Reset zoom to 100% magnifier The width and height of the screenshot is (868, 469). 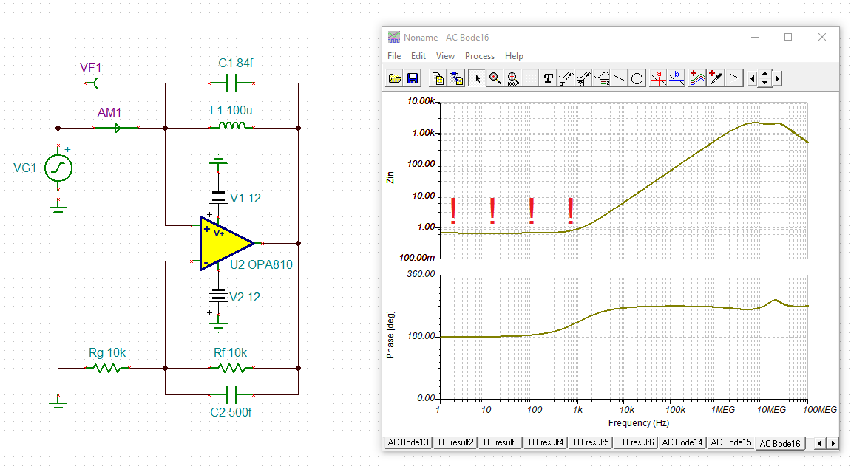coord(513,78)
